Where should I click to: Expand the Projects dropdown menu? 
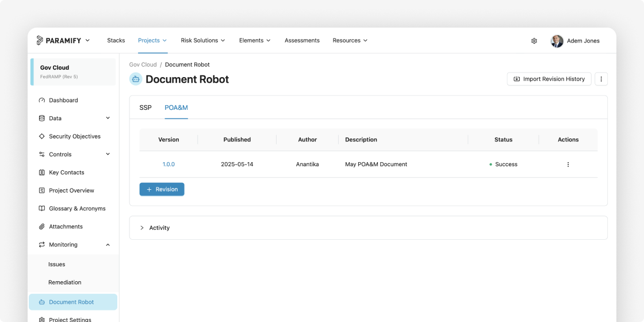pos(152,40)
